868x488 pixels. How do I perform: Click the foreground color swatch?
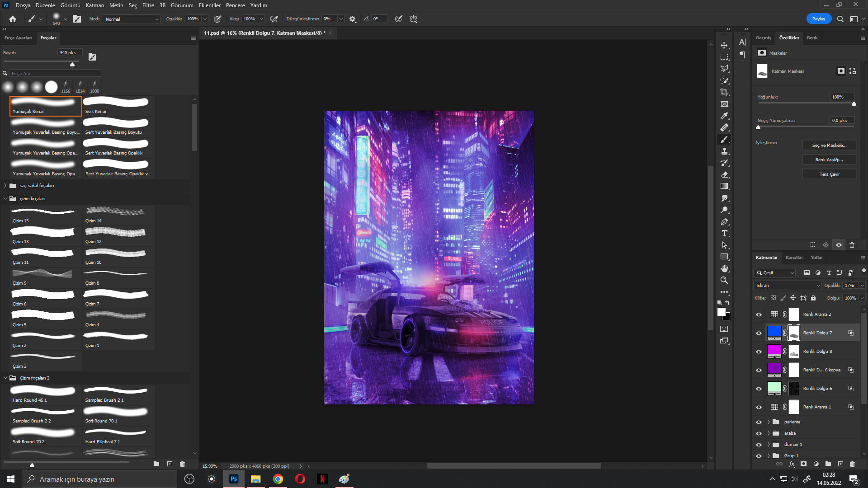[x=722, y=312]
